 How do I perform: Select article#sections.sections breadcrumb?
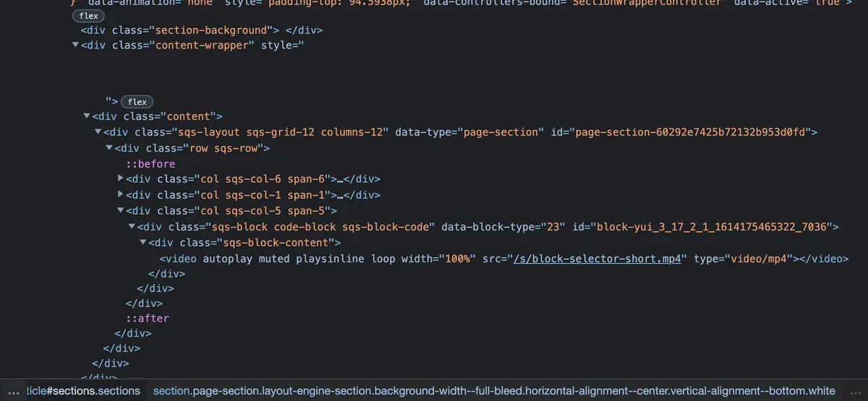pos(83,391)
